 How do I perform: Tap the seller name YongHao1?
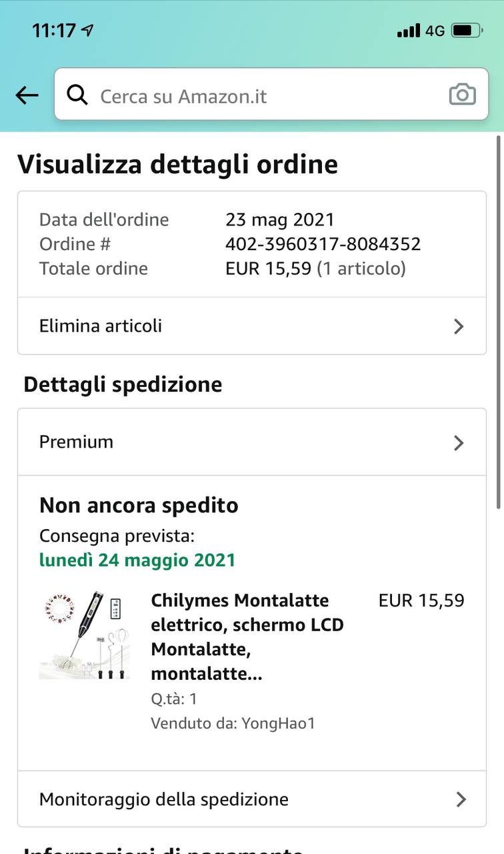278,723
